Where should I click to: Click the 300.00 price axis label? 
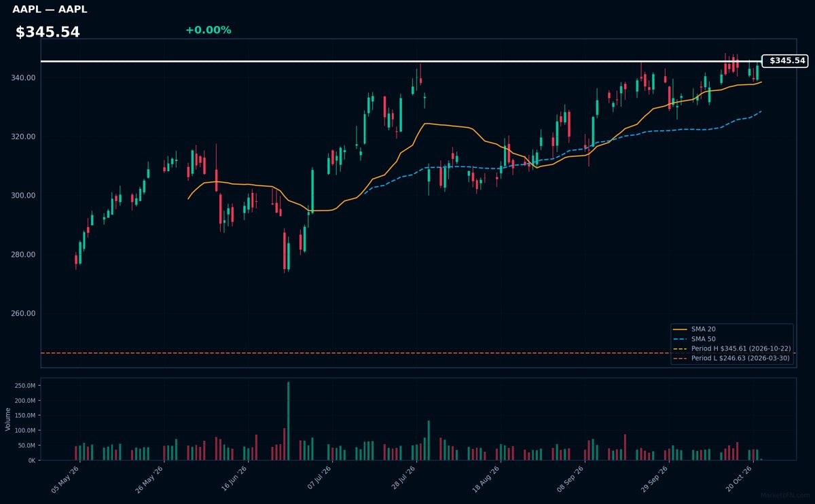[x=24, y=196]
